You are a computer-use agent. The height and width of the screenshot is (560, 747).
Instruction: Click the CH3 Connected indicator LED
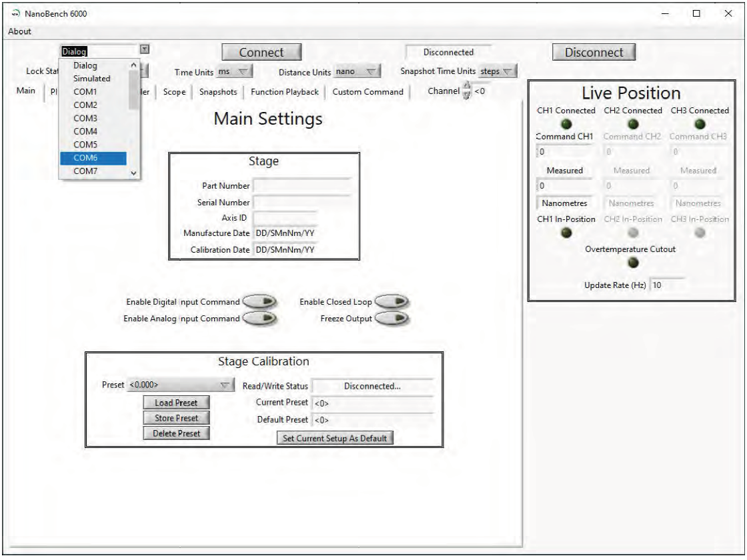pos(700,124)
